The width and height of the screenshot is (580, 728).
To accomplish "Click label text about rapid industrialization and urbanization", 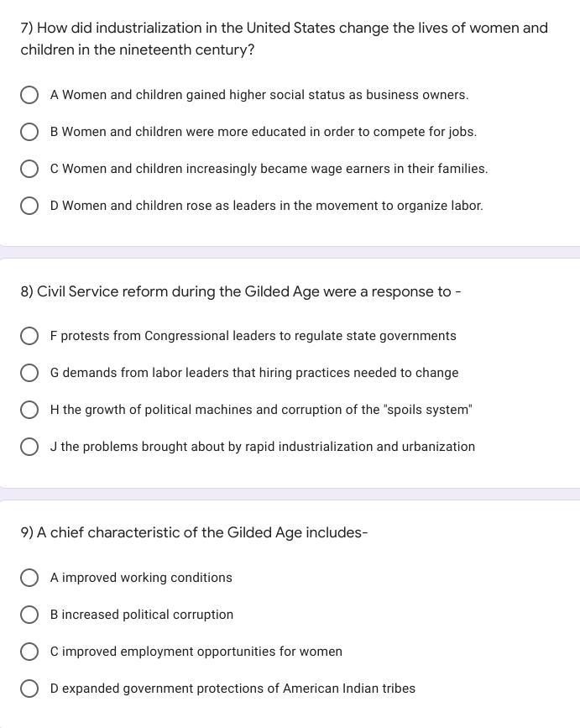I will 263,447.
